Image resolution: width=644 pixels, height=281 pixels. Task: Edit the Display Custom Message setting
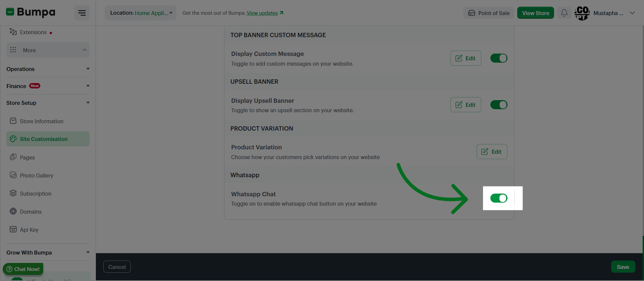pyautogui.click(x=466, y=58)
